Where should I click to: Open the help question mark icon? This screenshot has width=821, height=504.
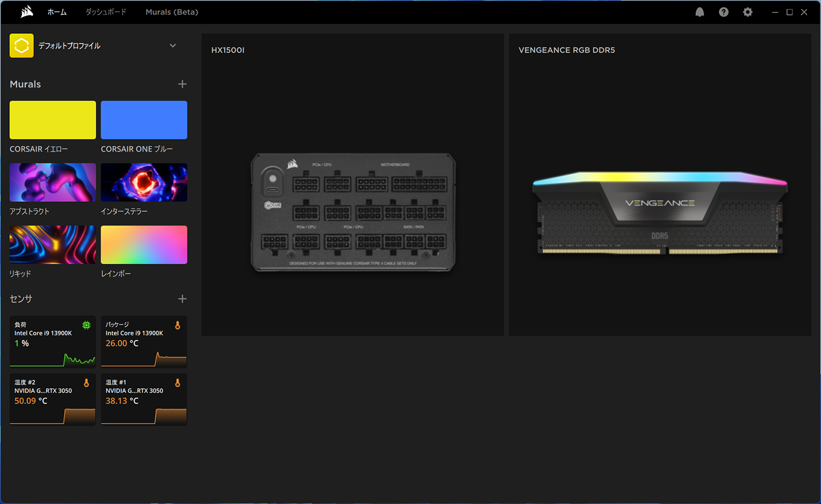[x=724, y=12]
